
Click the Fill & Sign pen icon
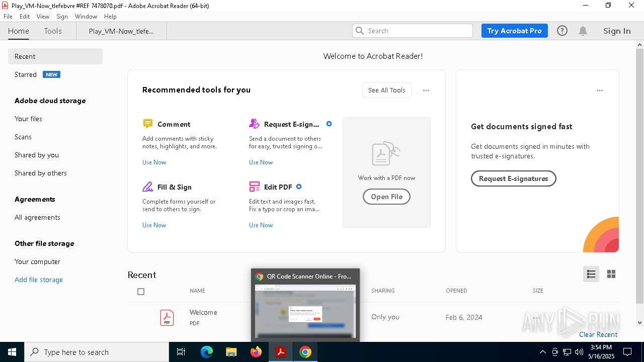pyautogui.click(x=147, y=187)
